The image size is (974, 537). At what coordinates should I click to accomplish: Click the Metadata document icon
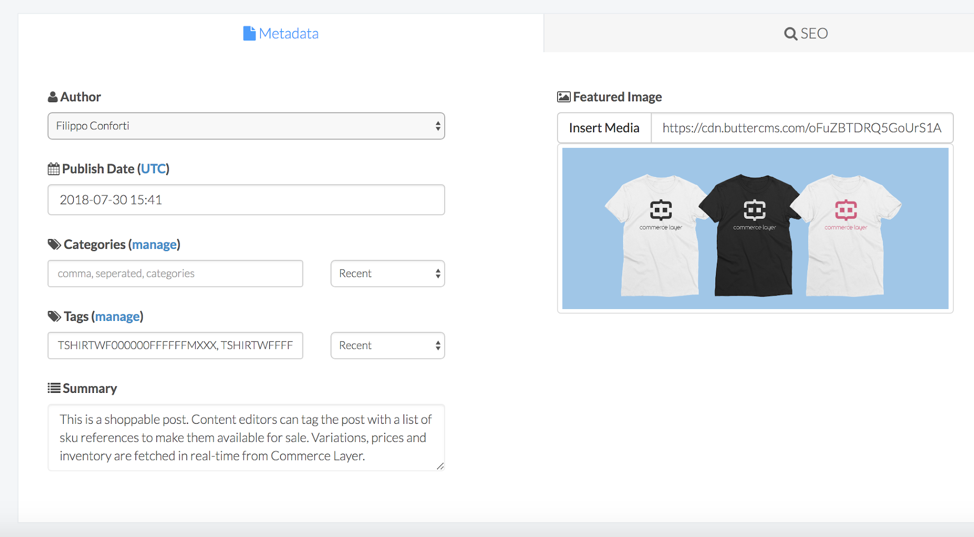[249, 34]
